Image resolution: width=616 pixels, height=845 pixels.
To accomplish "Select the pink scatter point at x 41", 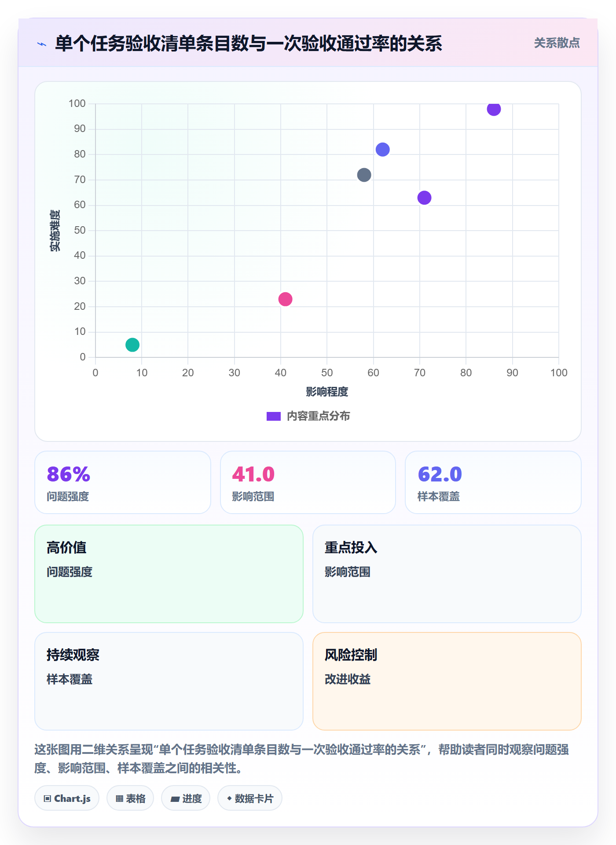I will tap(285, 299).
